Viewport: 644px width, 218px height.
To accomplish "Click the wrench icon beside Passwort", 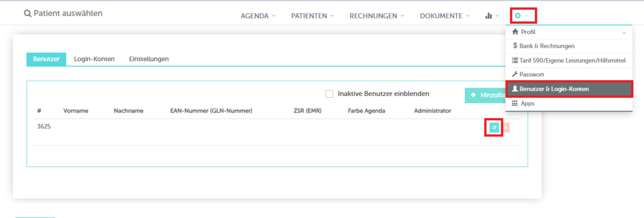I will [515, 75].
